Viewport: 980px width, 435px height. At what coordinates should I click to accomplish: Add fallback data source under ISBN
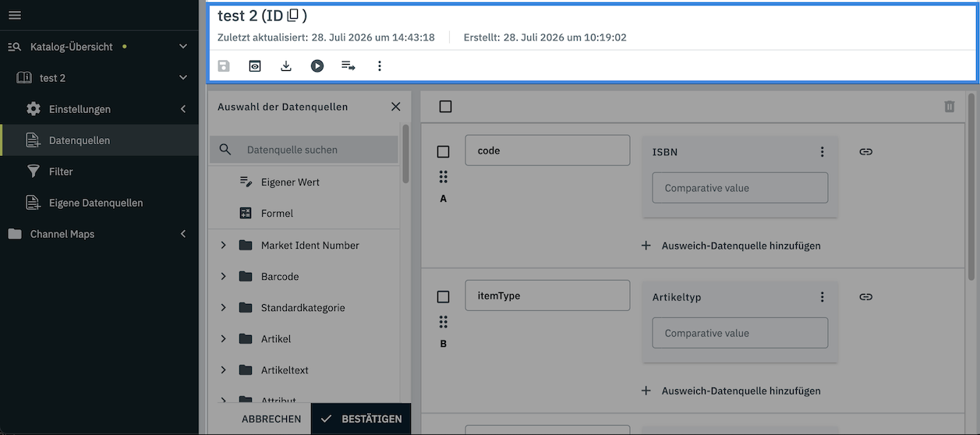click(731, 246)
